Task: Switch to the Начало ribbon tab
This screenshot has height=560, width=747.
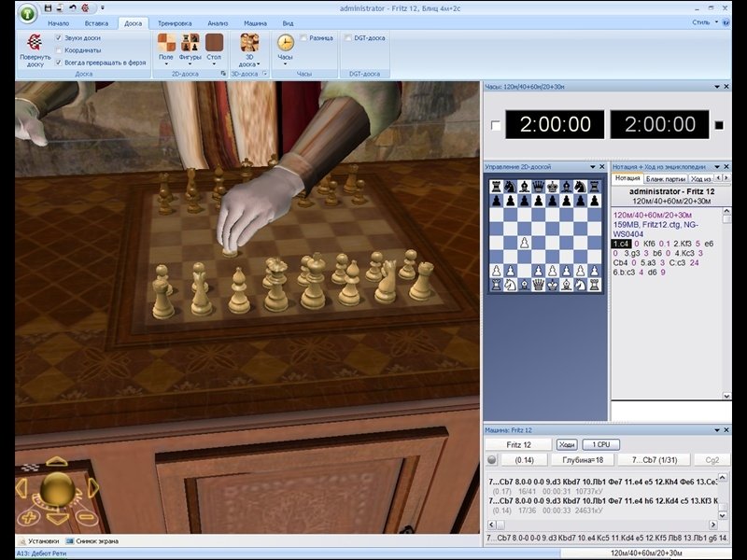Action: coord(59,22)
